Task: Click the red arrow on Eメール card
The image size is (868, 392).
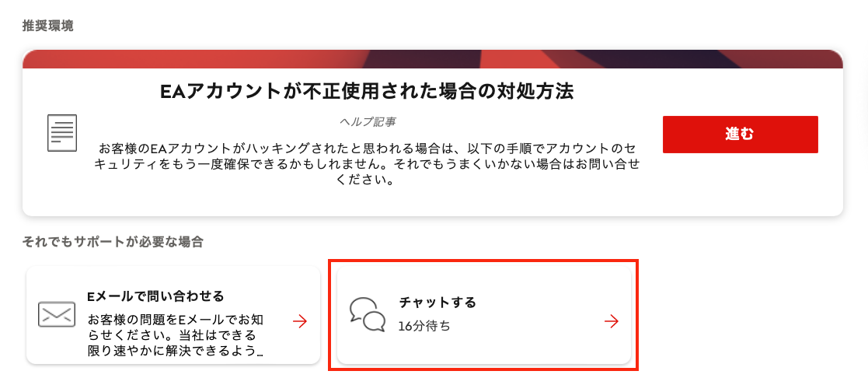Action: (300, 321)
